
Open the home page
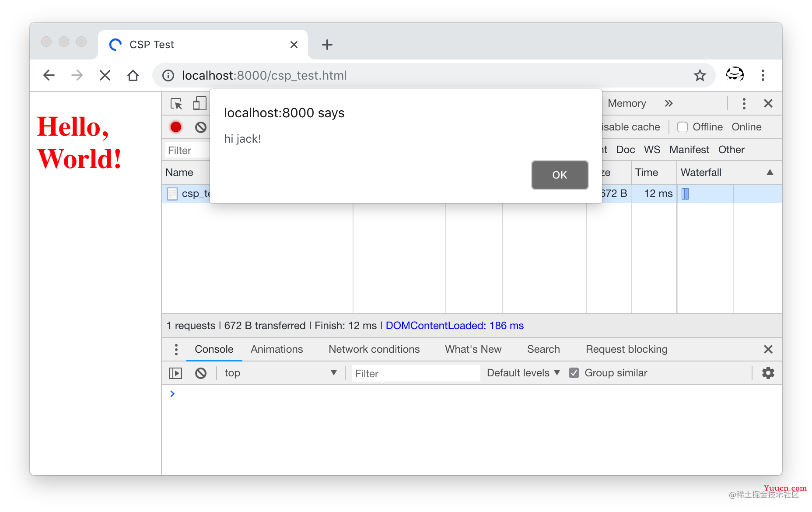[x=133, y=75]
